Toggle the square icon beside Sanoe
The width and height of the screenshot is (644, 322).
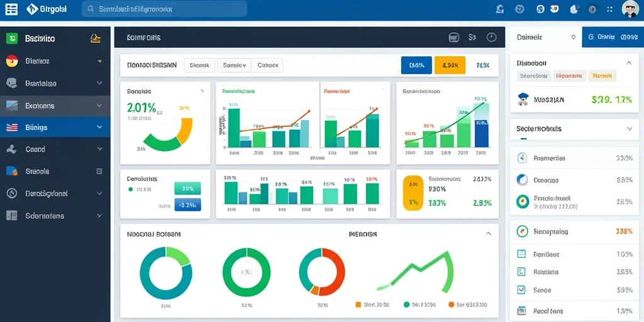521,290
